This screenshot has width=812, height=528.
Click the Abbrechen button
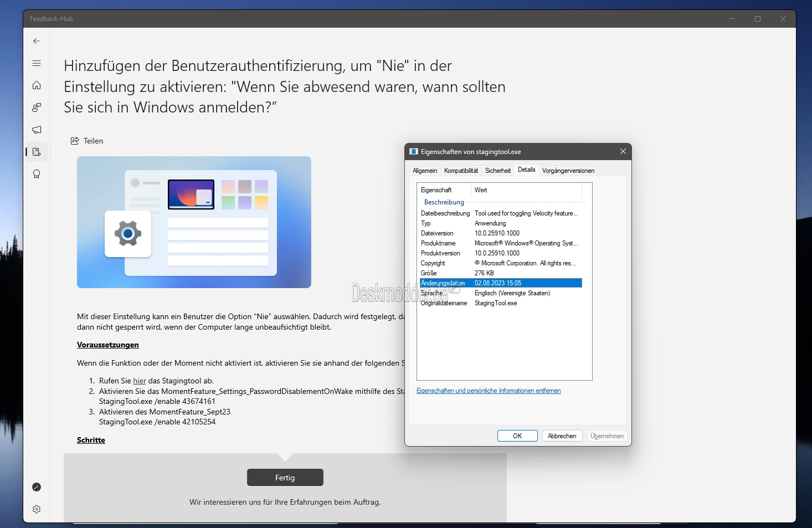point(562,436)
